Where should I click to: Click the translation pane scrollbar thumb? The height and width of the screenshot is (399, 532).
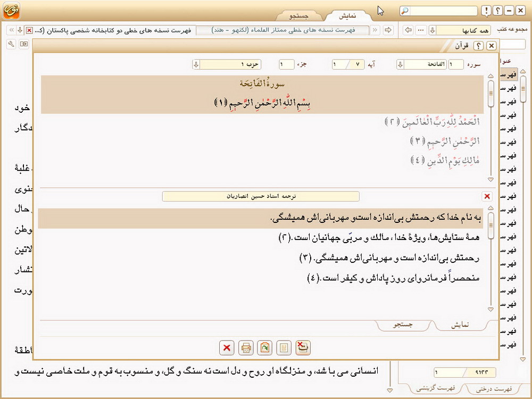[x=491, y=226]
